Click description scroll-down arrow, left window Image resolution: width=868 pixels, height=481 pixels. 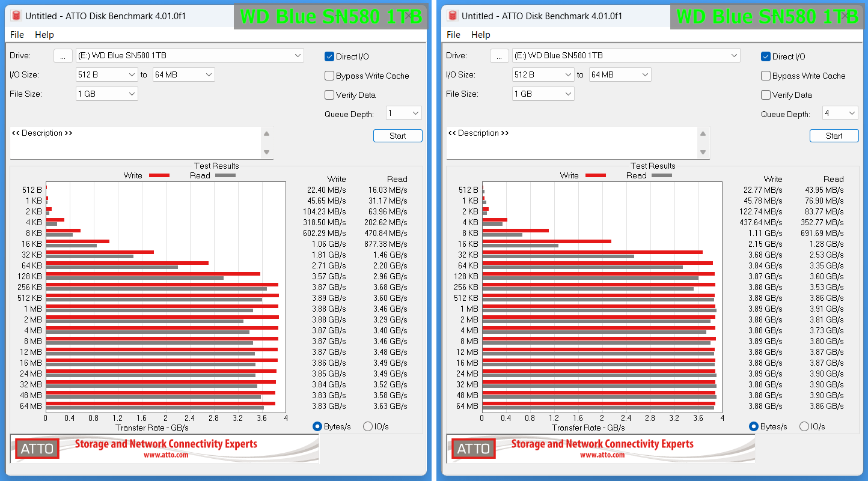click(x=267, y=152)
